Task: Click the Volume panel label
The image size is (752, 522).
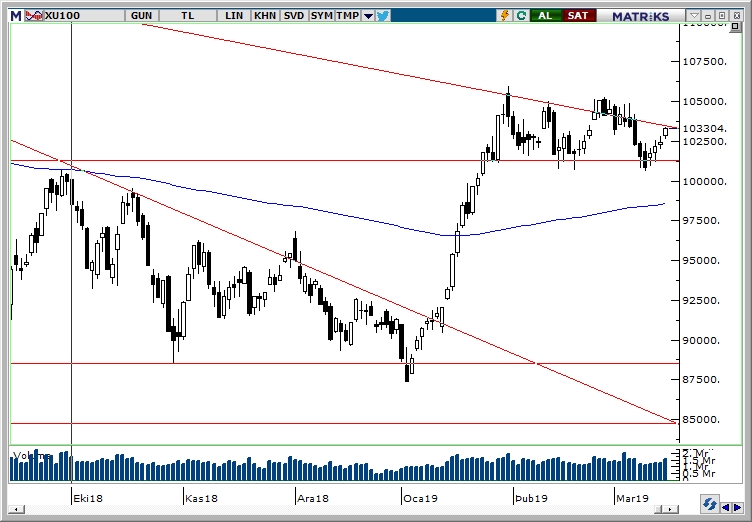Action: 32,455
